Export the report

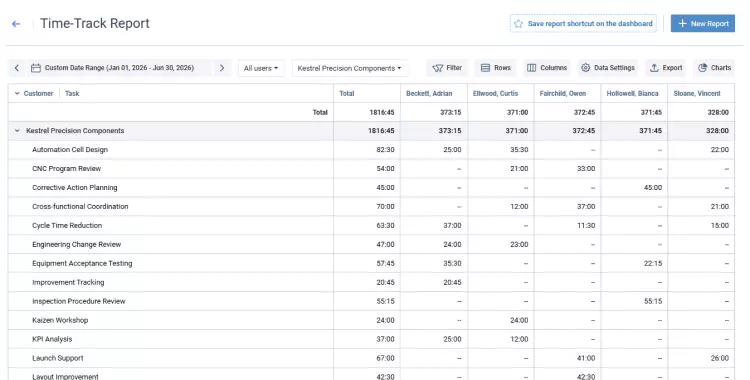pos(666,68)
